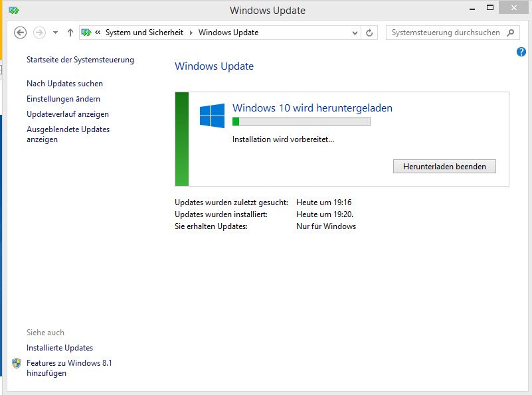Click the Windows Update title bar icon
Viewport: 532px width, 395px height.
pos(14,11)
